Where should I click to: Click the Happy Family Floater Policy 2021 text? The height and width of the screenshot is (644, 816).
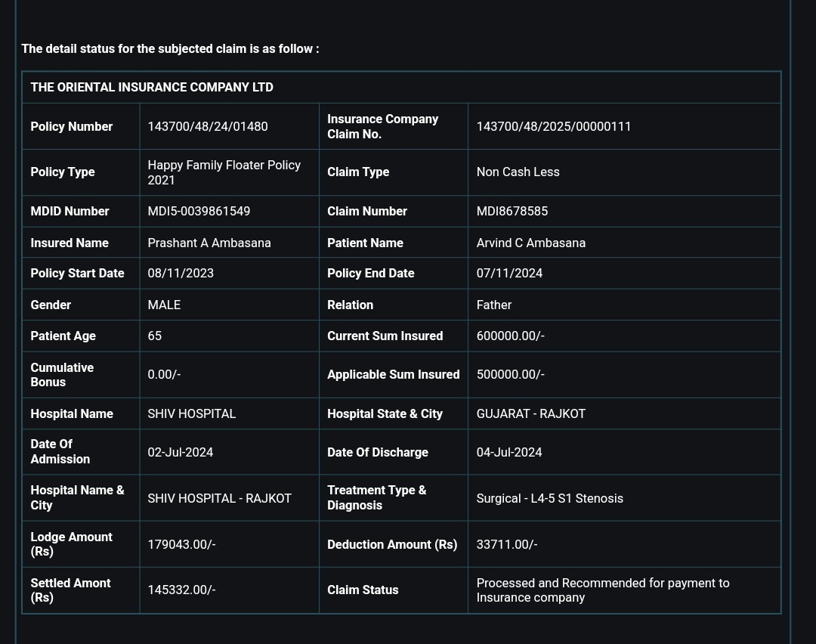224,172
